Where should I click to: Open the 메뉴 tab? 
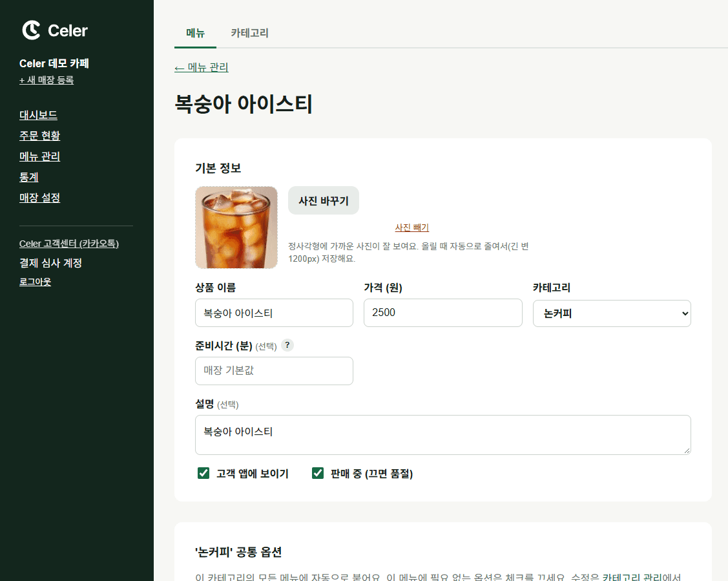pos(196,33)
